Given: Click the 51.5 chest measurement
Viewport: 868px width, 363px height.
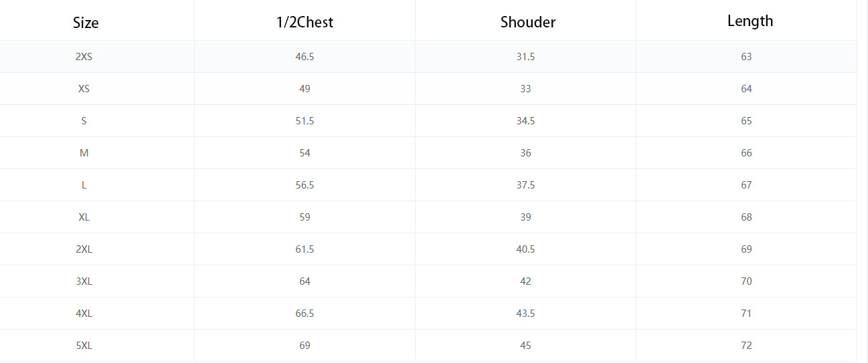Looking at the screenshot, I should (x=305, y=121).
